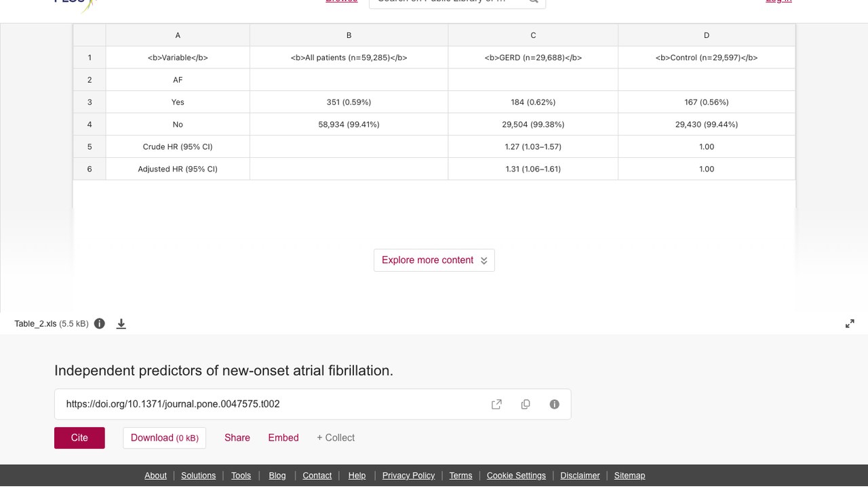This screenshot has width=868, height=488.
Task: Select row 3 header
Action: coord(90,102)
